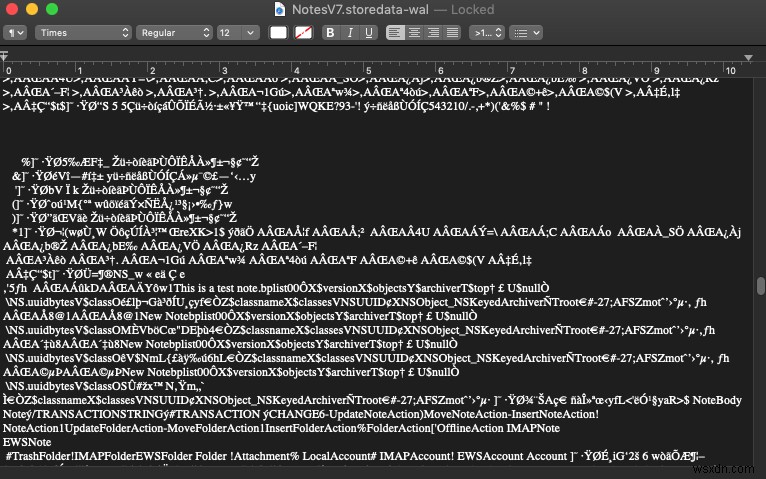
Task: Click the 'EWSNote' text line
Action: (27, 442)
